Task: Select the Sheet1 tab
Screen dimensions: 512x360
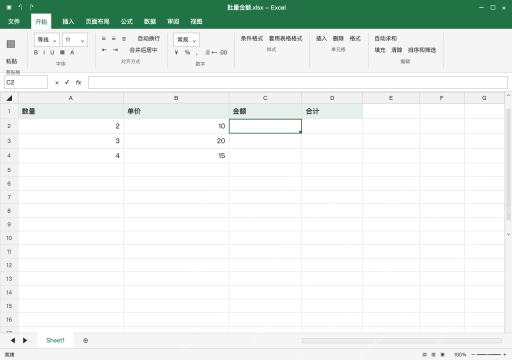Action: (x=55, y=340)
